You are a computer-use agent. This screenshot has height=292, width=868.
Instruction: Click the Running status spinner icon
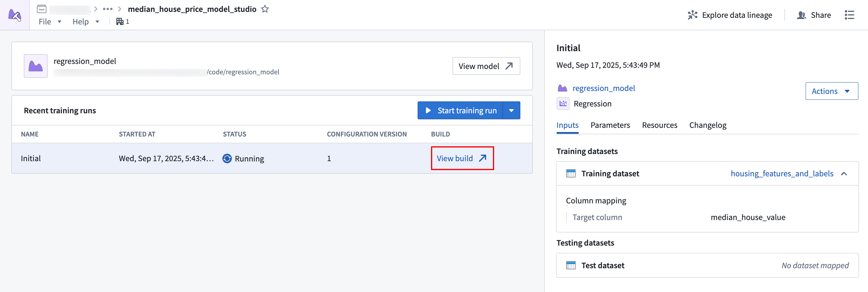(227, 158)
